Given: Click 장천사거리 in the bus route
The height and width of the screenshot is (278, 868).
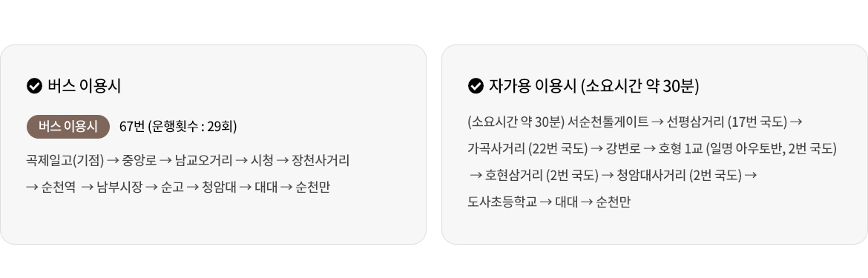Looking at the screenshot, I should (320, 161).
